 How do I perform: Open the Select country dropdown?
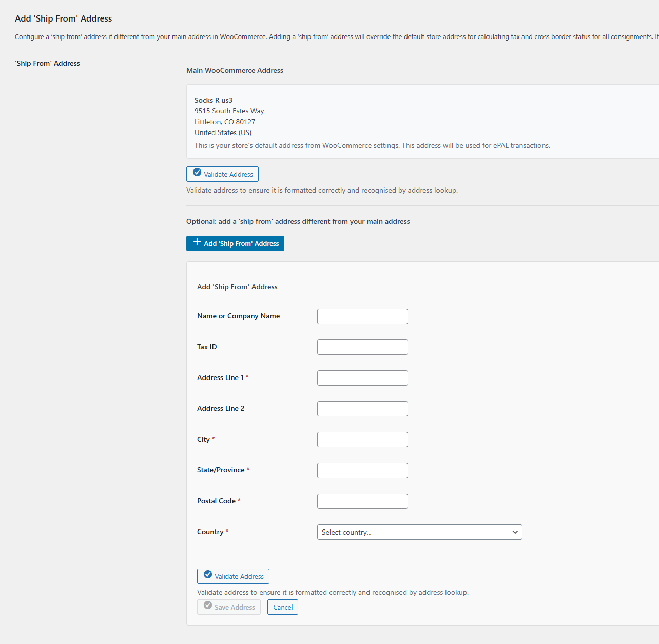tap(419, 532)
